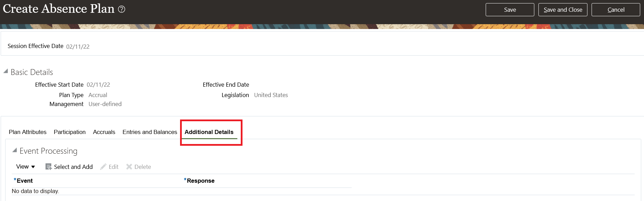Select the Additional Details tab
The width and height of the screenshot is (644, 201).
(209, 132)
